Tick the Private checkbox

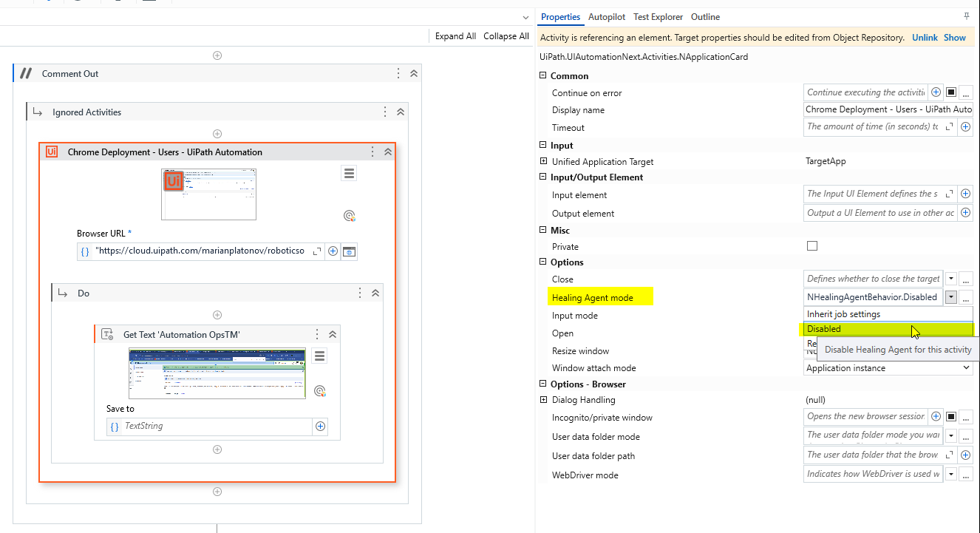pos(812,245)
